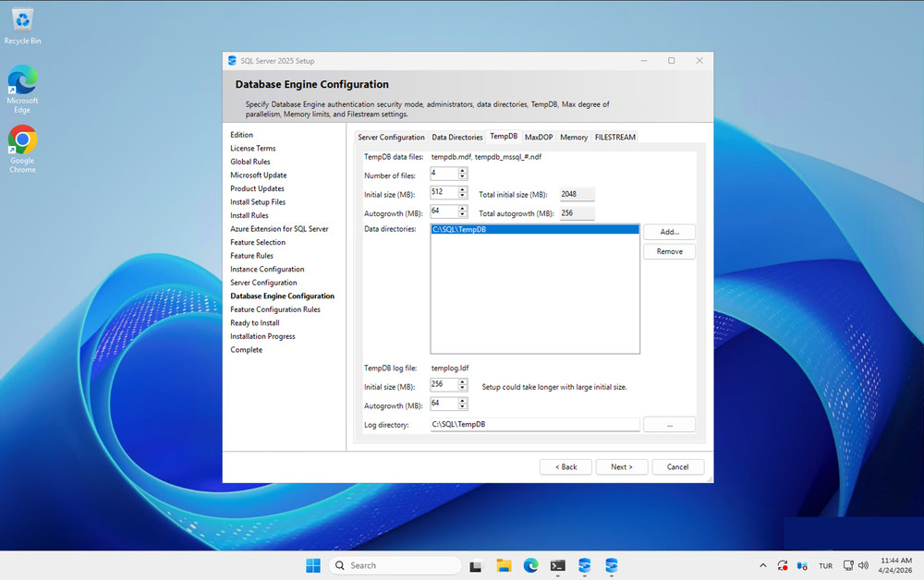Switch to the Data Directories tab
The height and width of the screenshot is (580, 924).
tap(457, 137)
